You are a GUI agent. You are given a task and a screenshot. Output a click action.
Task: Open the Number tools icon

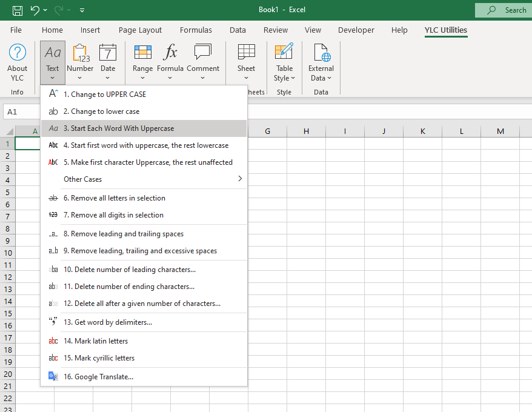coord(80,53)
